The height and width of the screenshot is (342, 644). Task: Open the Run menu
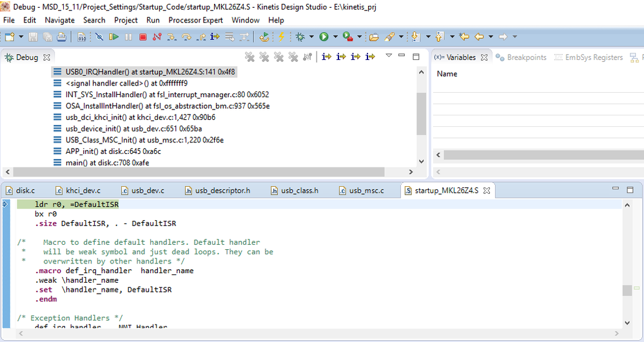153,20
